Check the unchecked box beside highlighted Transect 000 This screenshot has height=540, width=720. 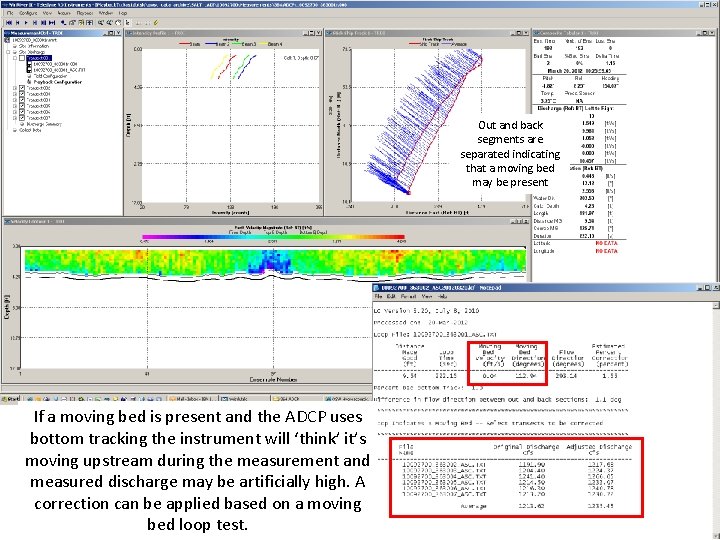point(22,58)
